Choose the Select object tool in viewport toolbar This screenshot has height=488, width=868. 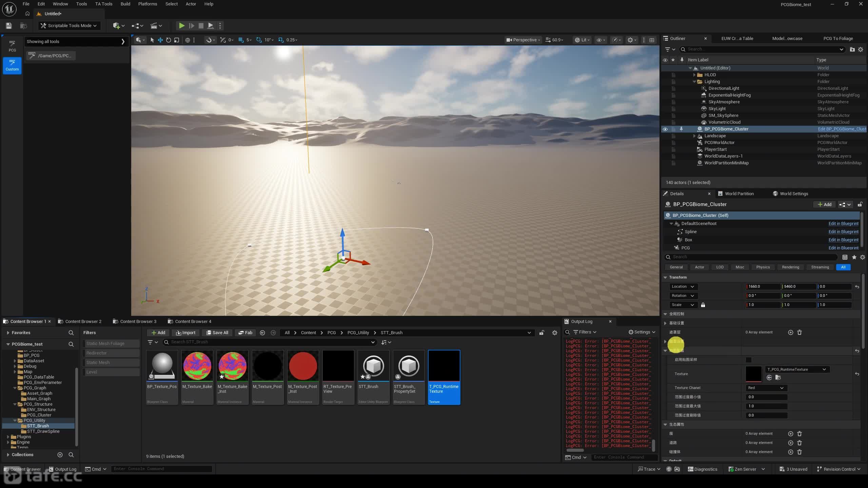point(152,40)
